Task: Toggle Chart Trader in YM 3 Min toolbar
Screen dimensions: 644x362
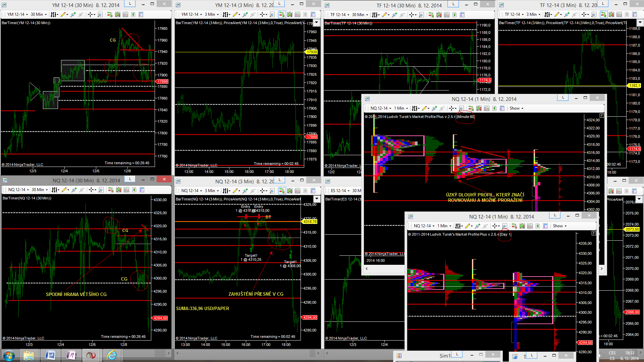Action: coord(281,14)
